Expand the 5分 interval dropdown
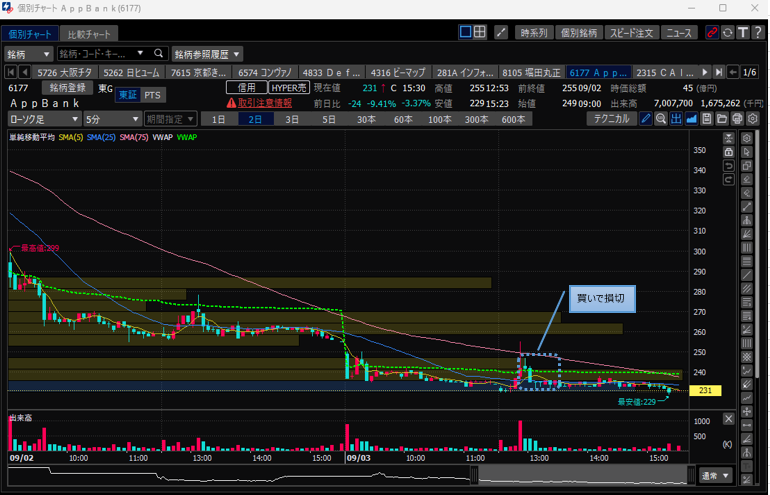The image size is (770, 495). click(x=112, y=119)
